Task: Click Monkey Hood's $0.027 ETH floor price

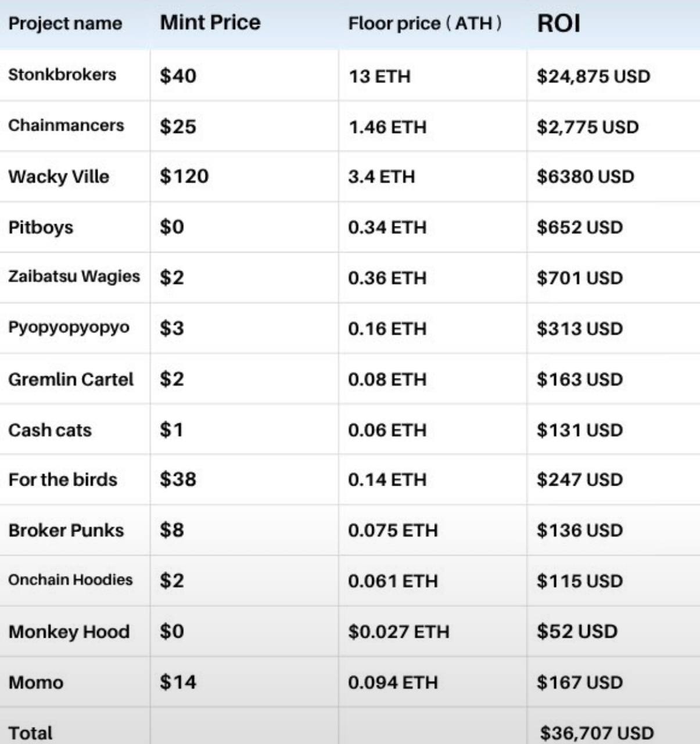Action: (399, 632)
